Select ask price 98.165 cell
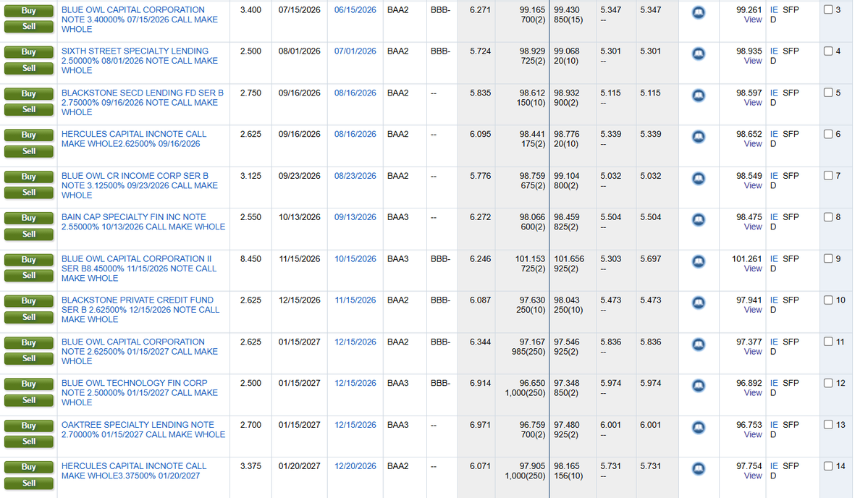The image size is (868, 498). (x=567, y=466)
